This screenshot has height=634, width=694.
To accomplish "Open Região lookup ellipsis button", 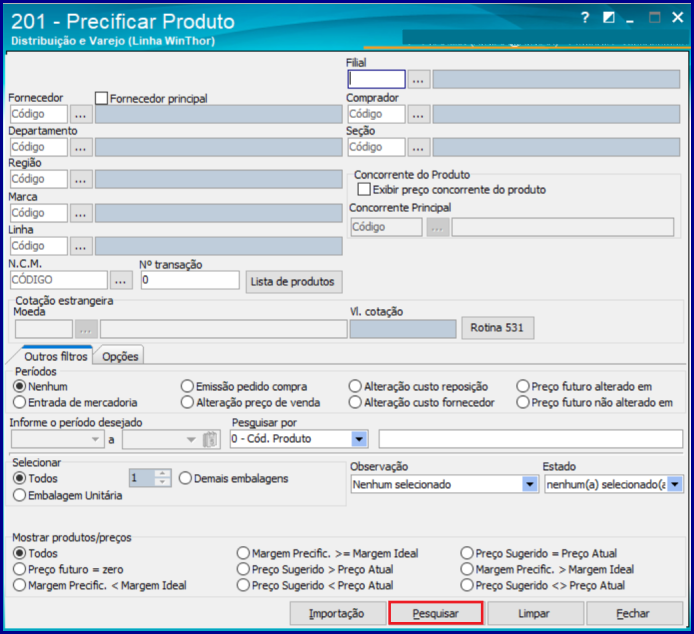I will pyautogui.click(x=81, y=180).
